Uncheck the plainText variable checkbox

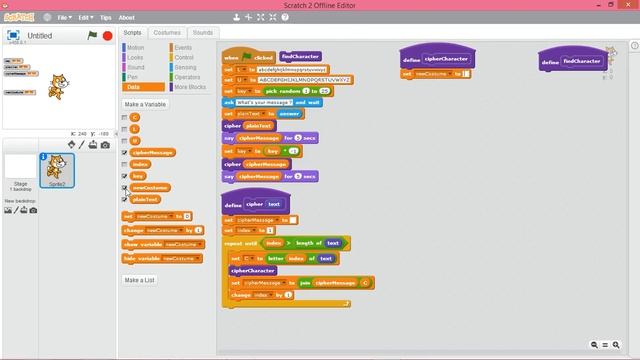click(124, 199)
